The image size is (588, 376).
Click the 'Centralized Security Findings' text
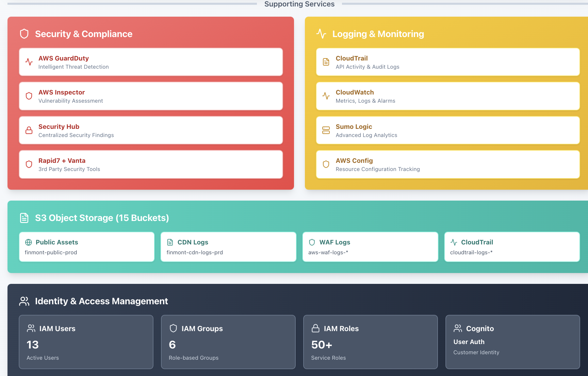(x=76, y=135)
